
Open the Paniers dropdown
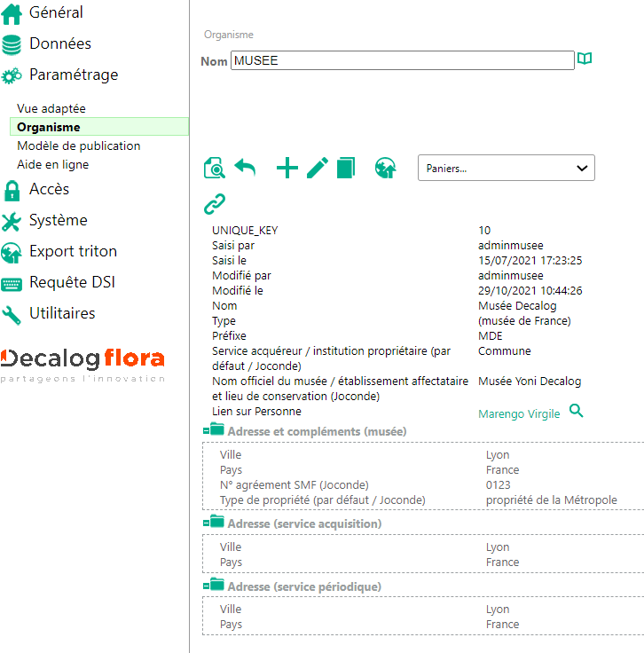(x=506, y=168)
